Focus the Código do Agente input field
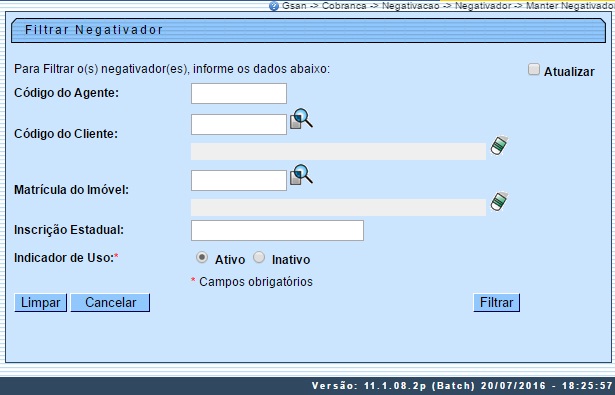The image size is (615, 395). pyautogui.click(x=239, y=93)
